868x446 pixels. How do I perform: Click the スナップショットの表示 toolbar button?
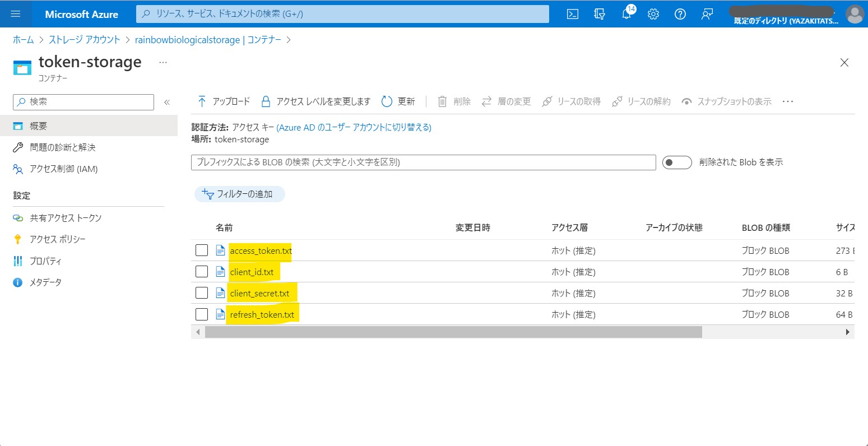click(x=726, y=101)
